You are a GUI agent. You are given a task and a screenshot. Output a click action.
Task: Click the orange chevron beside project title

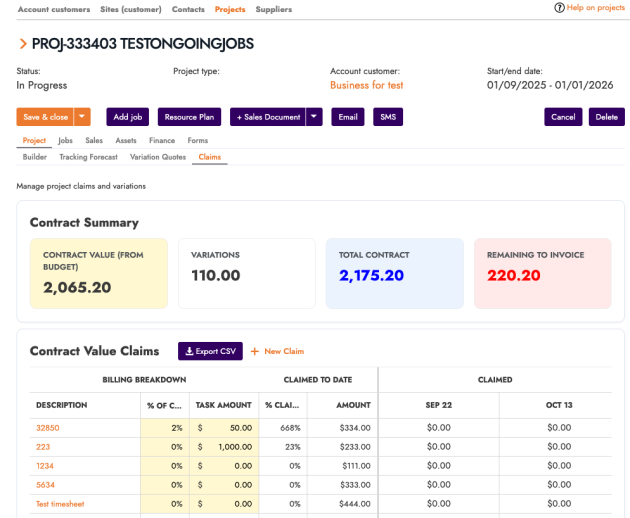pyautogui.click(x=22, y=44)
